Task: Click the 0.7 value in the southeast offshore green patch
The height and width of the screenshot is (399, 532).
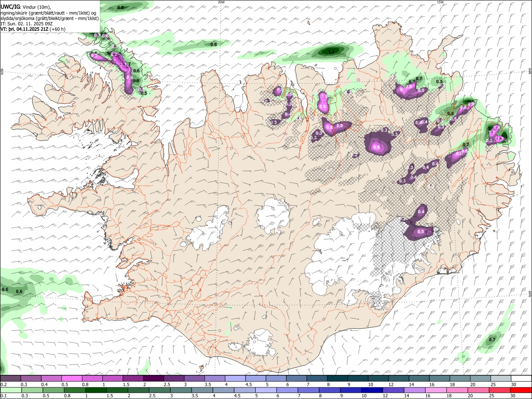Action: [x=492, y=340]
